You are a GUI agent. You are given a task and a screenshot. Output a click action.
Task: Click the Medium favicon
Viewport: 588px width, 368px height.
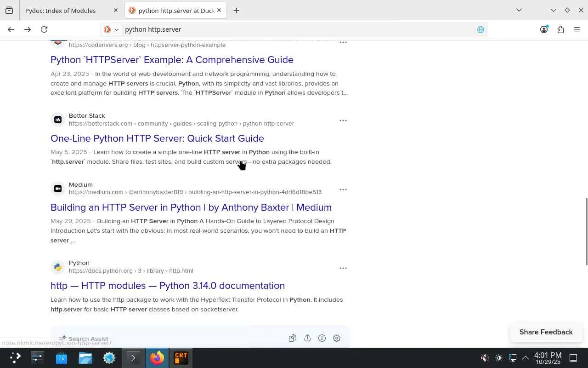tap(58, 189)
